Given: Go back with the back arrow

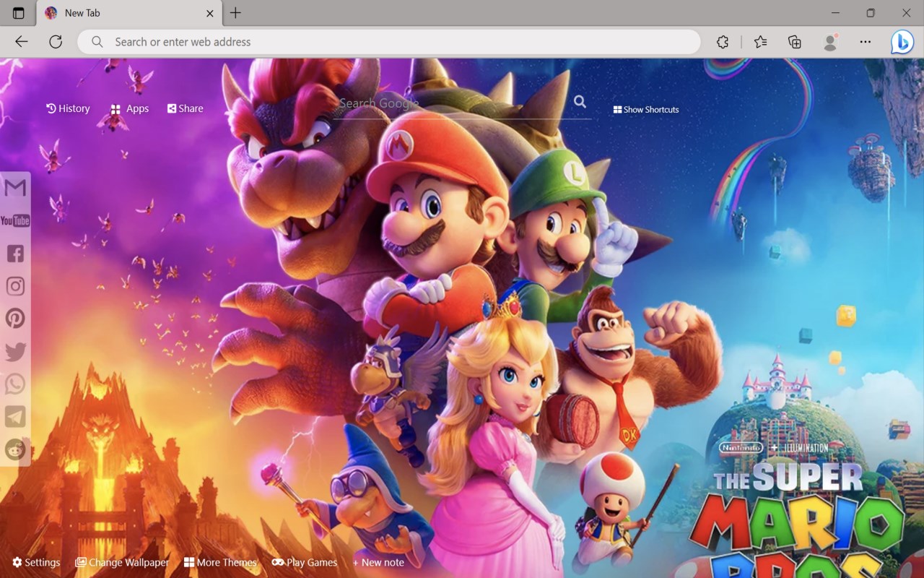Looking at the screenshot, I should click(x=22, y=42).
